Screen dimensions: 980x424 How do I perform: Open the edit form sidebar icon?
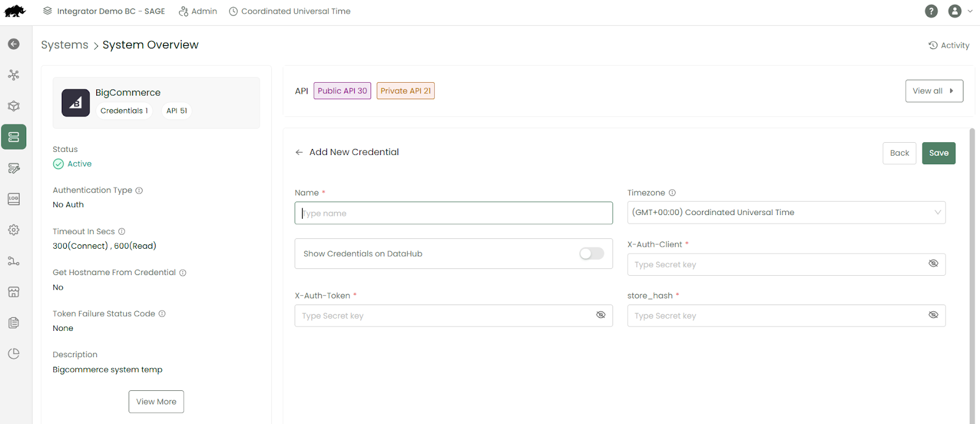pyautogui.click(x=13, y=168)
